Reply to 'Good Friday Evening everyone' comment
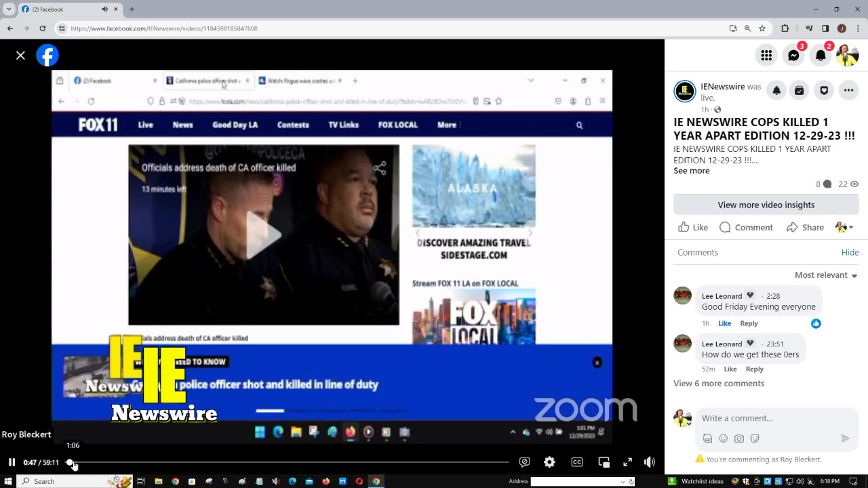 (749, 323)
